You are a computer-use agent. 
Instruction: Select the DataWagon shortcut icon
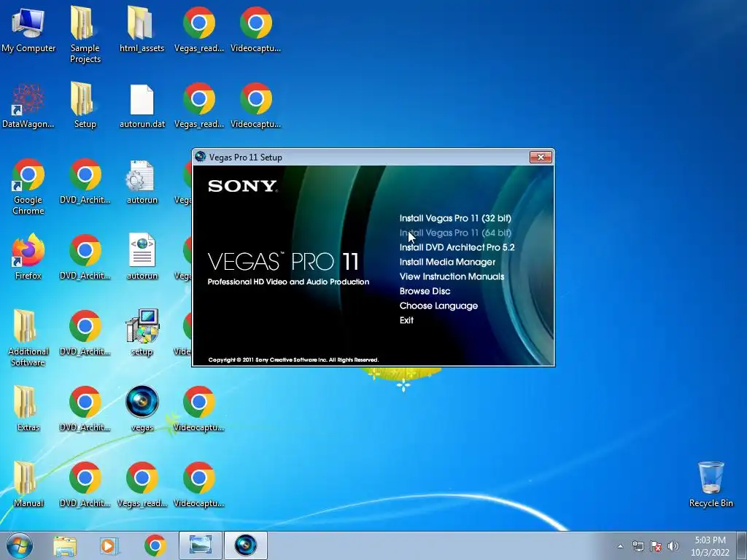coord(28,106)
